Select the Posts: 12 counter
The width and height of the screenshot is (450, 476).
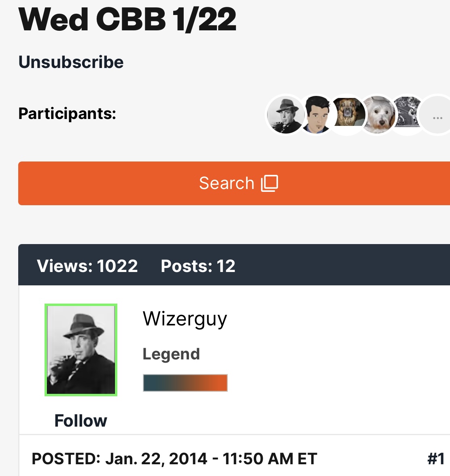[198, 266]
